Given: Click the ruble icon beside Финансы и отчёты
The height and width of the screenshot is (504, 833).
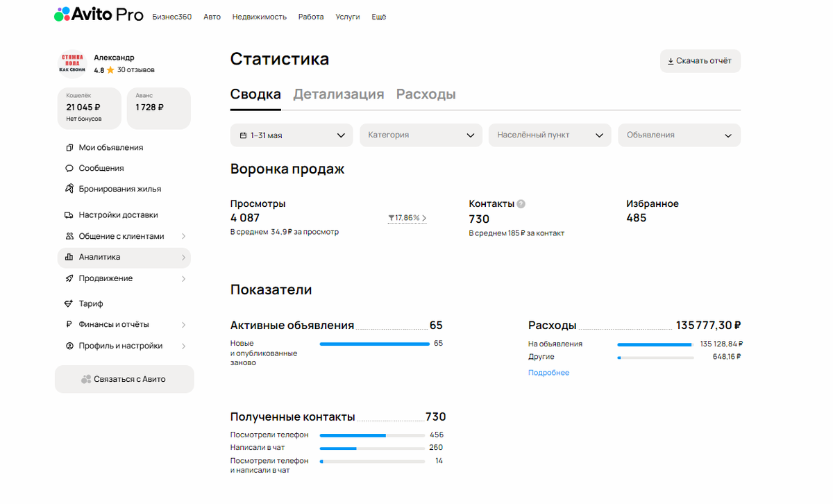Looking at the screenshot, I should (x=69, y=325).
